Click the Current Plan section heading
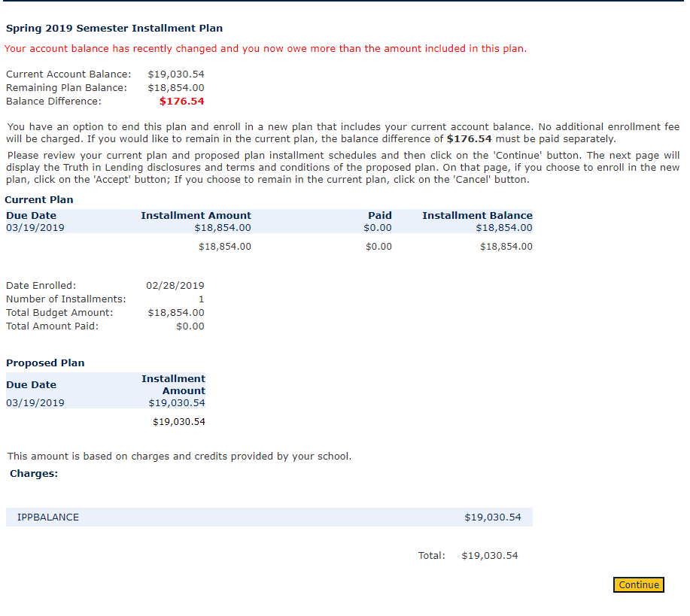Screen dimensions: 690x616 pyautogui.click(x=39, y=200)
